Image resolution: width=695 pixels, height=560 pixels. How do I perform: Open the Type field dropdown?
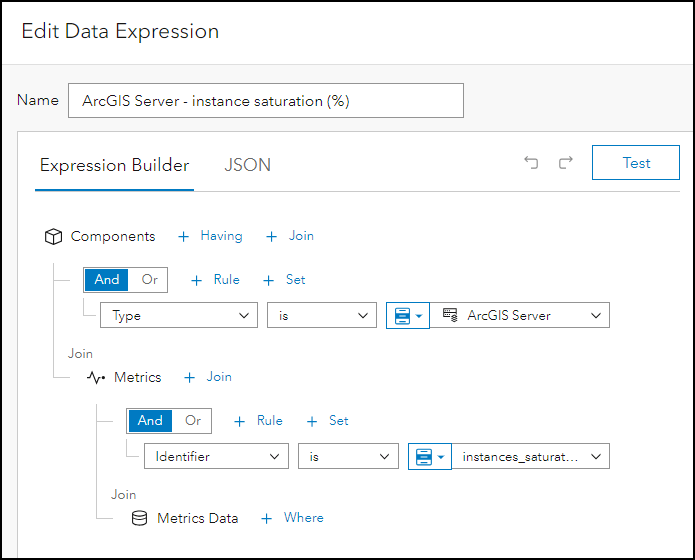tap(179, 315)
